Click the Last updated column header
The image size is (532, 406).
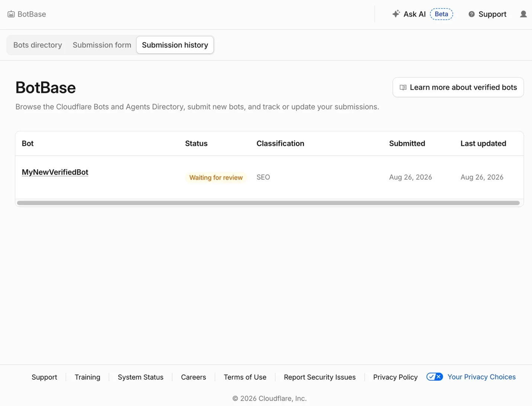click(x=483, y=143)
